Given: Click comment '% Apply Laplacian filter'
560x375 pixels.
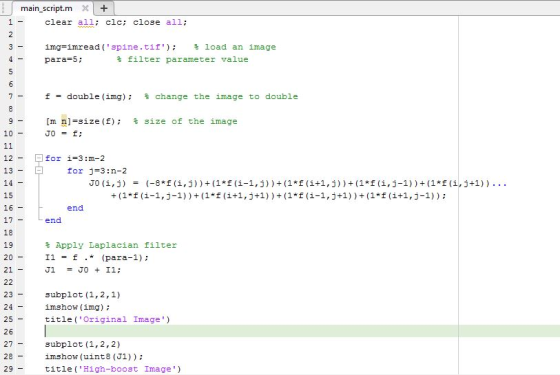Looking at the screenshot, I should tap(111, 245).
